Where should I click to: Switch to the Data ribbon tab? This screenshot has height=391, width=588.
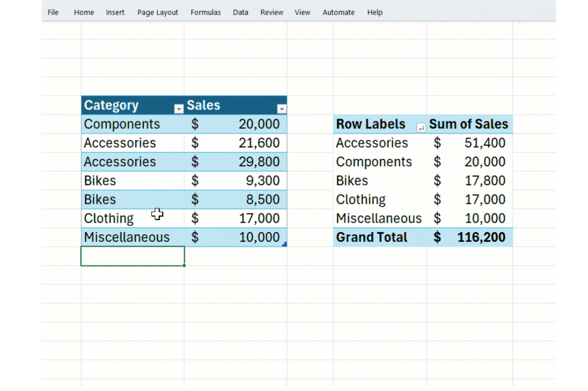[240, 12]
